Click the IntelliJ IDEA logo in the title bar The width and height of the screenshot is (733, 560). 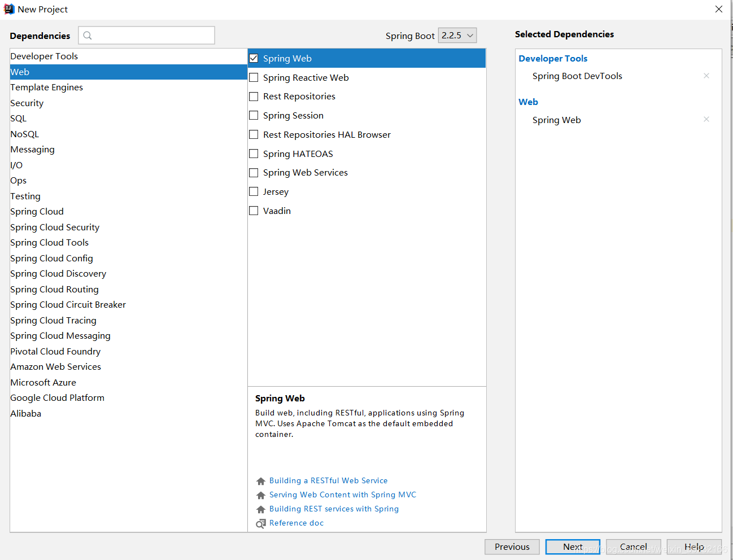[x=9, y=9]
